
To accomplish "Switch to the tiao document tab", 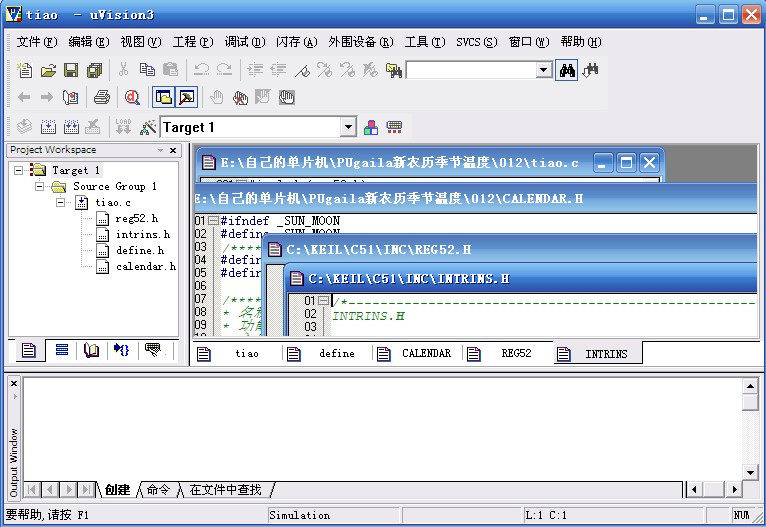I will (237, 354).
